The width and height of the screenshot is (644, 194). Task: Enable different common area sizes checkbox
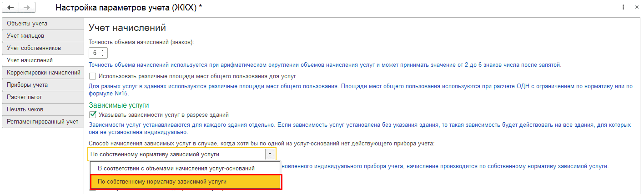(93, 76)
